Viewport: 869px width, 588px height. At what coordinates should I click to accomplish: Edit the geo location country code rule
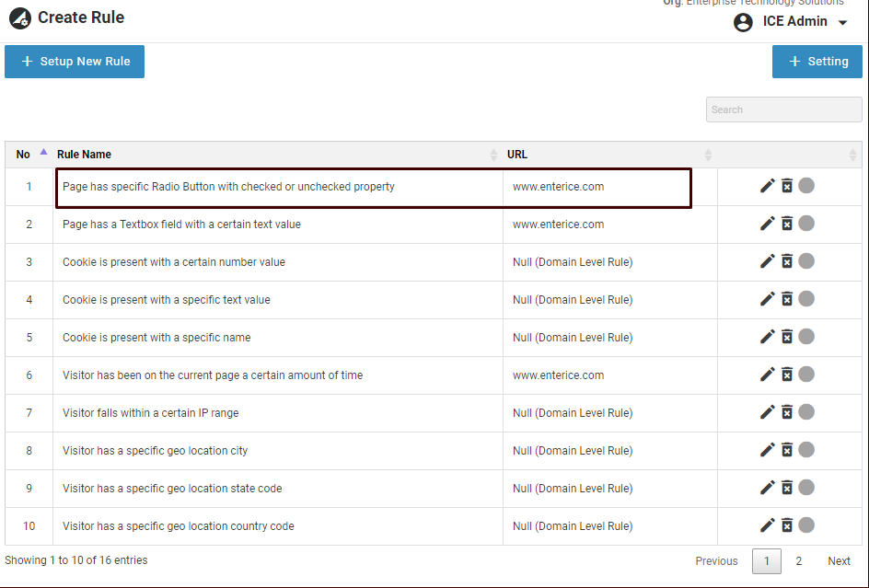[767, 525]
